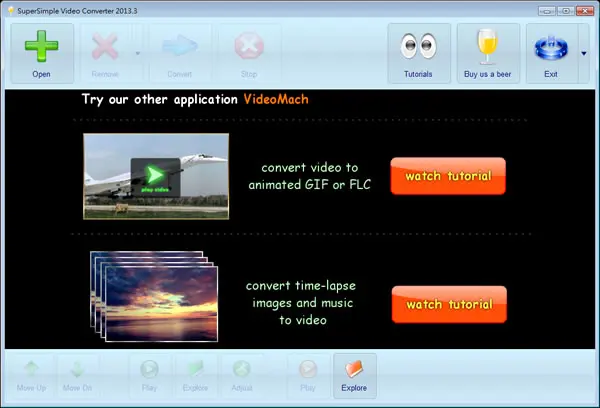Click the Exit power button

pyautogui.click(x=551, y=53)
